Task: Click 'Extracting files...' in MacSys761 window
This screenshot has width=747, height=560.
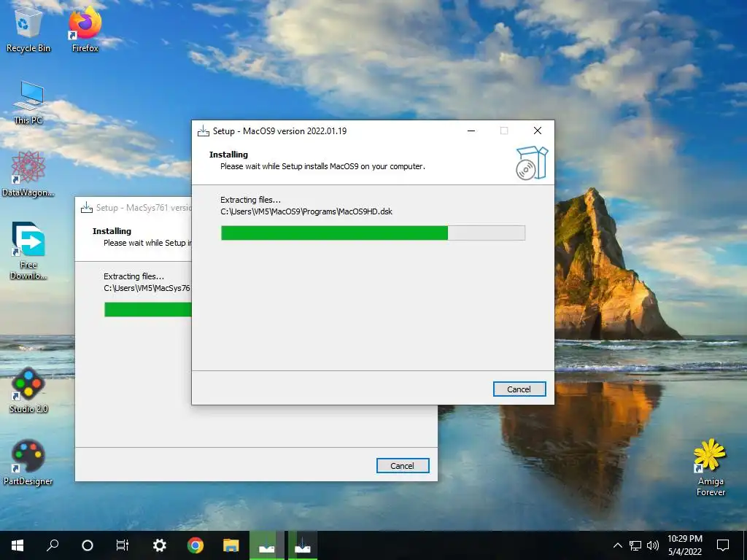Action: pos(134,276)
